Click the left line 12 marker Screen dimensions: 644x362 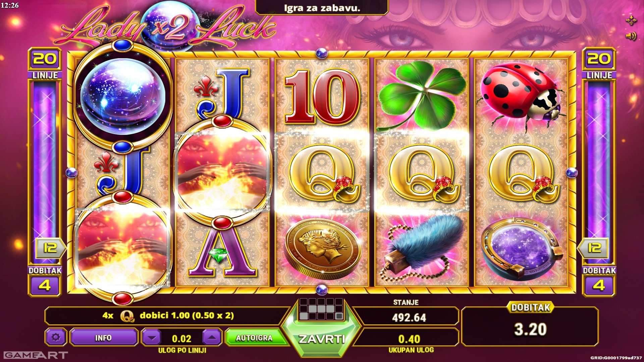[50, 248]
